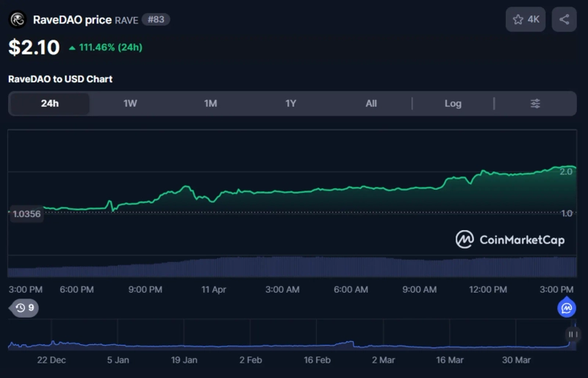Image resolution: width=588 pixels, height=378 pixels.
Task: Click the RaveDAO to USD Chart heading
Action: [x=60, y=79]
